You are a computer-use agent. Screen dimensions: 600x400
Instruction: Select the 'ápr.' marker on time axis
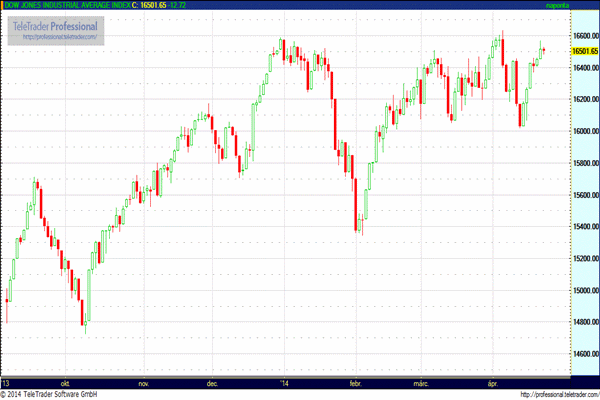pyautogui.click(x=493, y=383)
